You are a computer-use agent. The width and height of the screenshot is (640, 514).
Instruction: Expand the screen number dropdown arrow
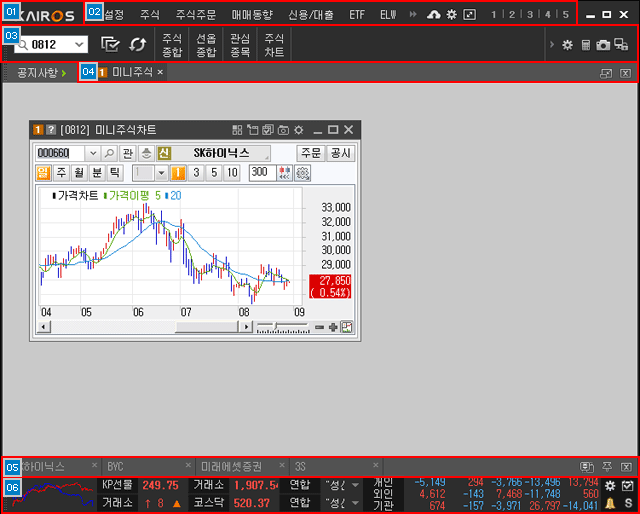click(80, 44)
